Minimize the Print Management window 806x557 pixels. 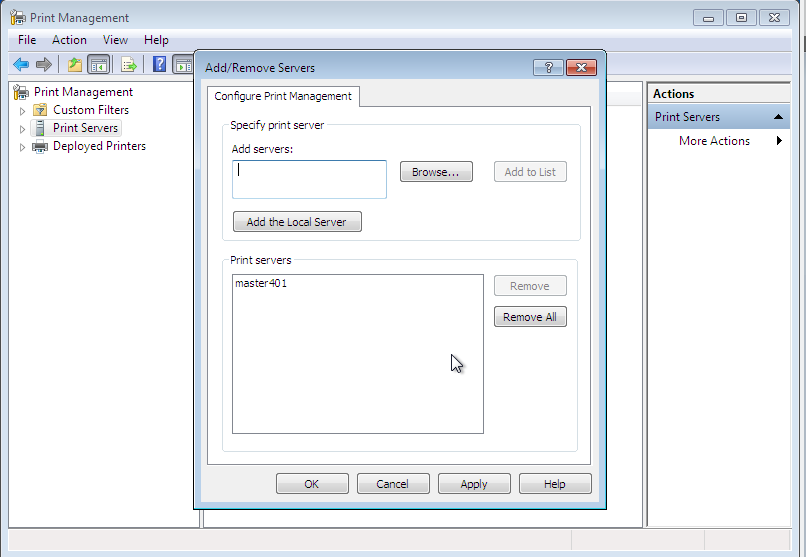(x=708, y=17)
